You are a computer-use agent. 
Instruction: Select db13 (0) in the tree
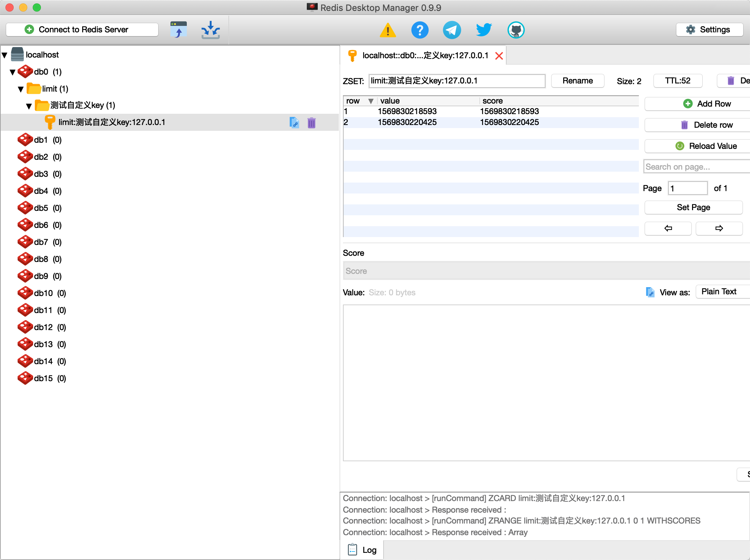pyautogui.click(x=50, y=344)
